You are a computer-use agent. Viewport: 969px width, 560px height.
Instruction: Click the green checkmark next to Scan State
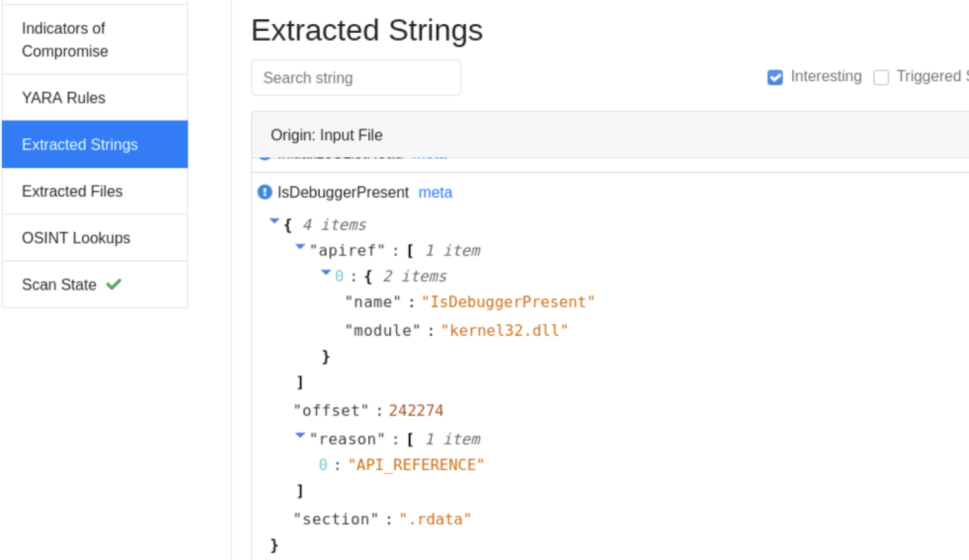point(115,285)
